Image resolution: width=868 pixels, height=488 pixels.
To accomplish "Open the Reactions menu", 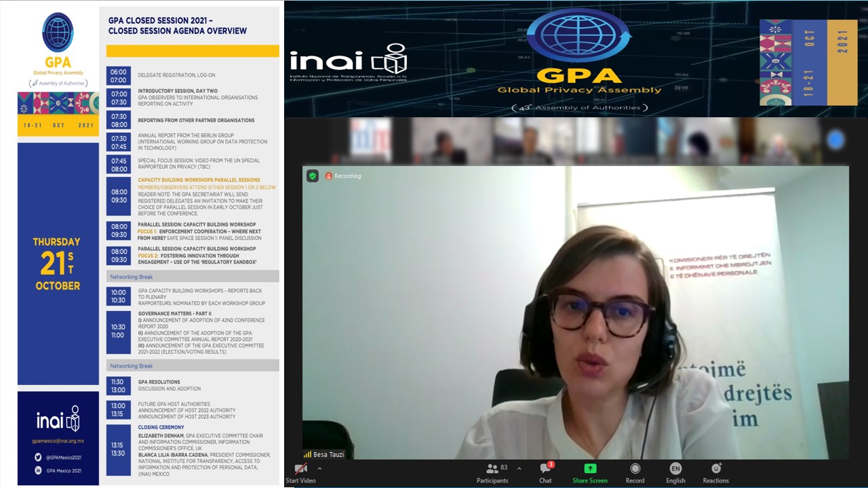I will coord(715,469).
